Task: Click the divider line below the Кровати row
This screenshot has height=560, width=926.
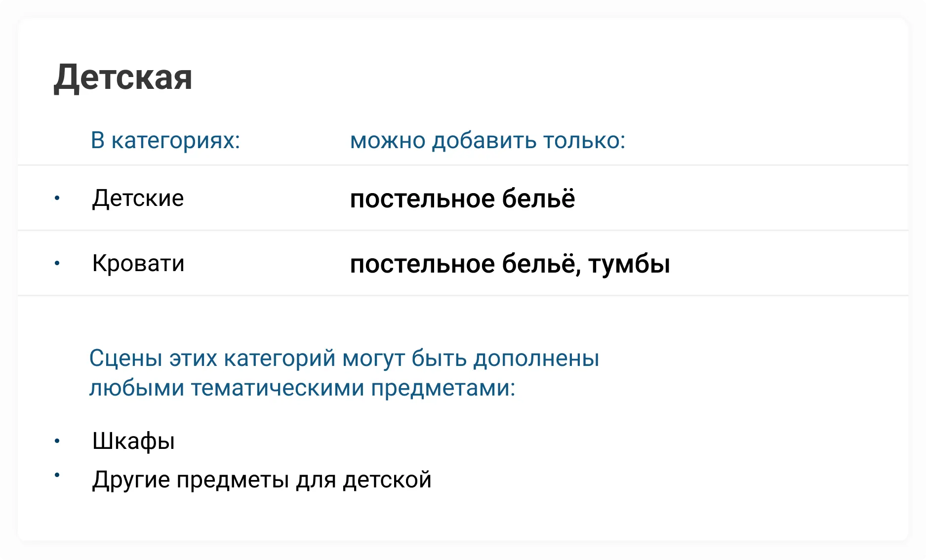Action: [x=463, y=295]
